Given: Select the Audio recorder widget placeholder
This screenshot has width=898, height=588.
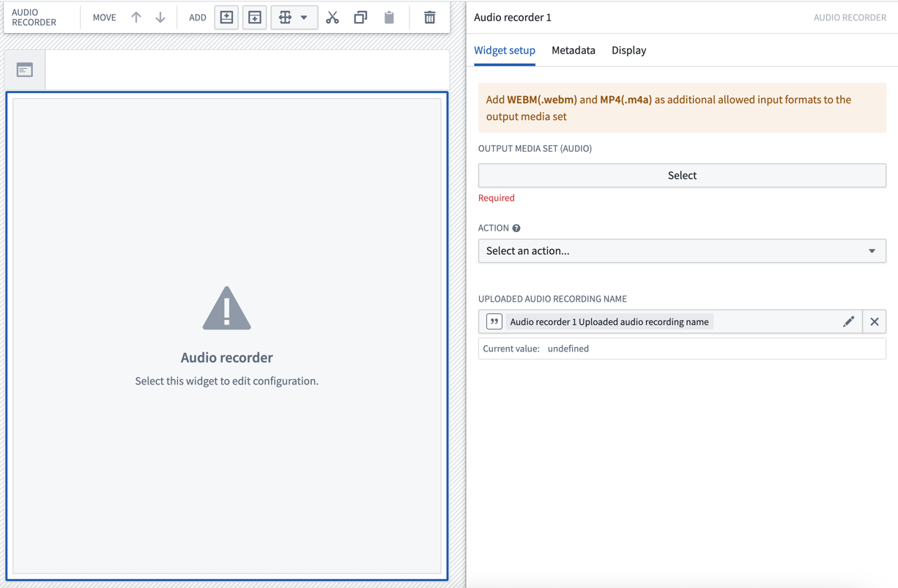Looking at the screenshot, I should [x=227, y=336].
